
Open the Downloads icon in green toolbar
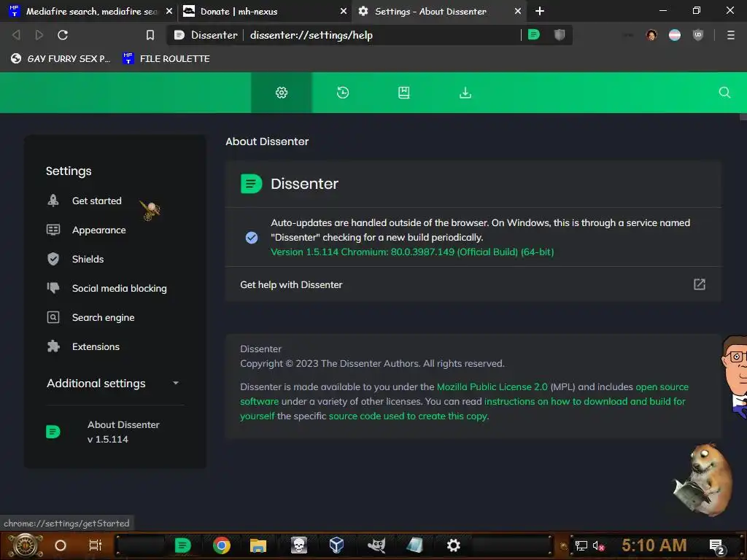465,93
